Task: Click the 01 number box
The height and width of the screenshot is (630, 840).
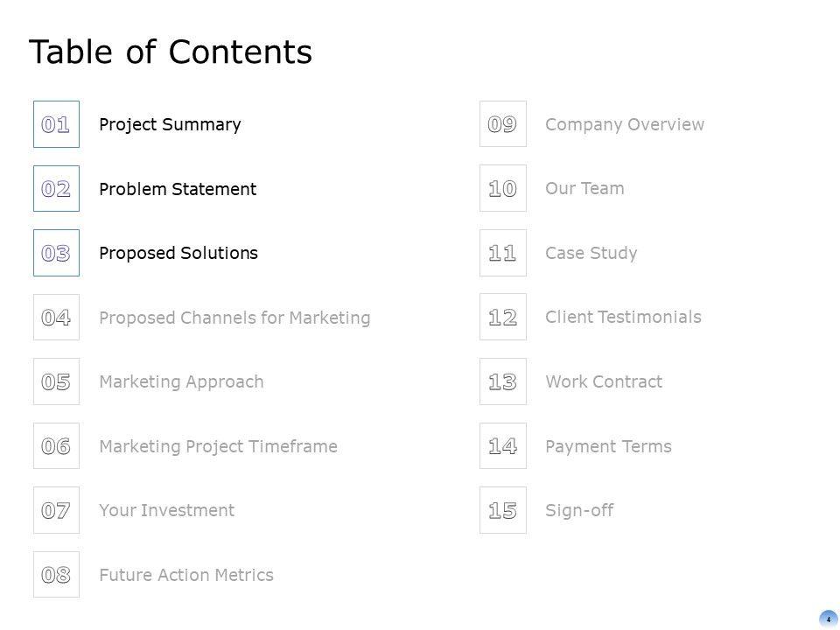Action: [56, 124]
